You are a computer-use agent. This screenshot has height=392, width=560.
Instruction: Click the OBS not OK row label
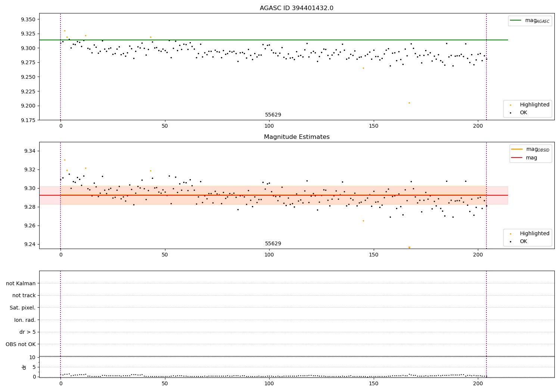[21, 344]
